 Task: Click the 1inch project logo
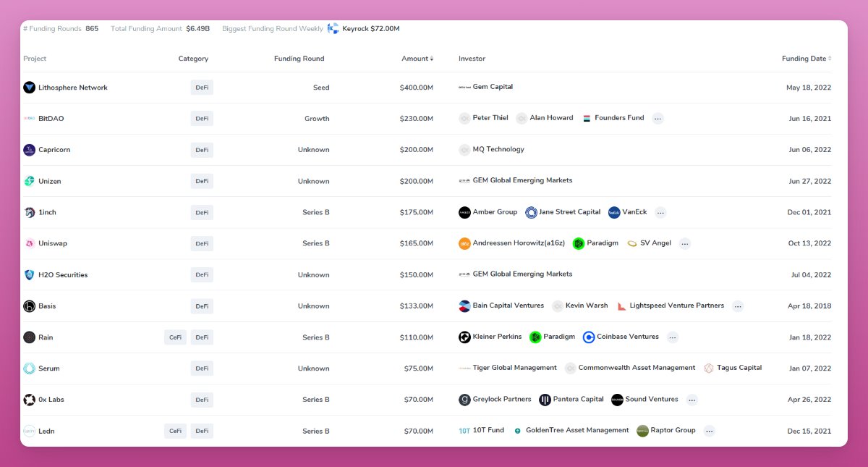(x=29, y=212)
